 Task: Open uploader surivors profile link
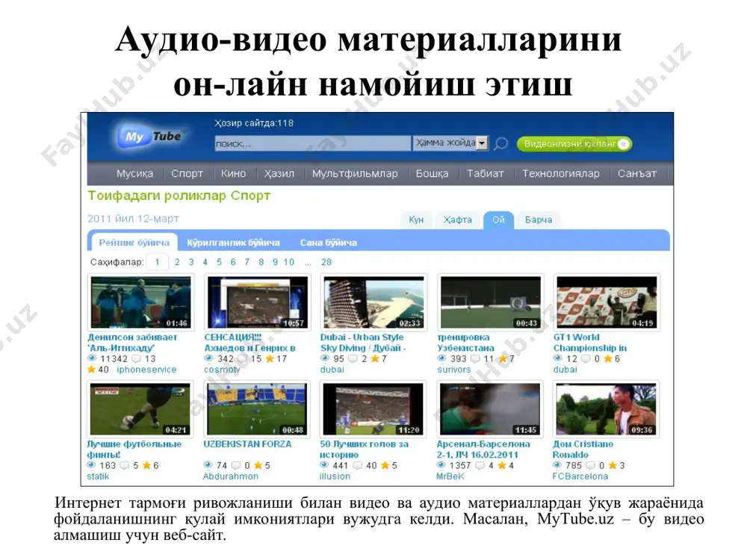pos(454,370)
